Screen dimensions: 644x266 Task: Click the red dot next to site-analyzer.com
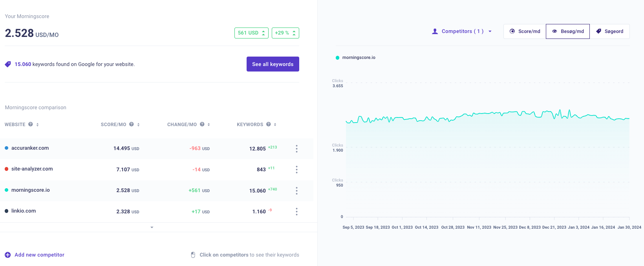[7, 169]
